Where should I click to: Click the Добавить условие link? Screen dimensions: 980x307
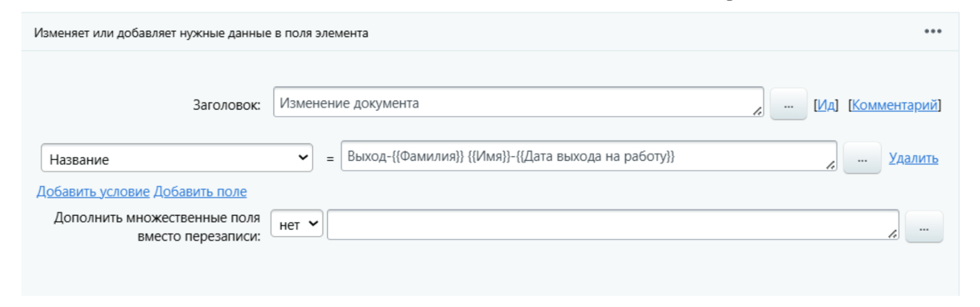tap(93, 191)
